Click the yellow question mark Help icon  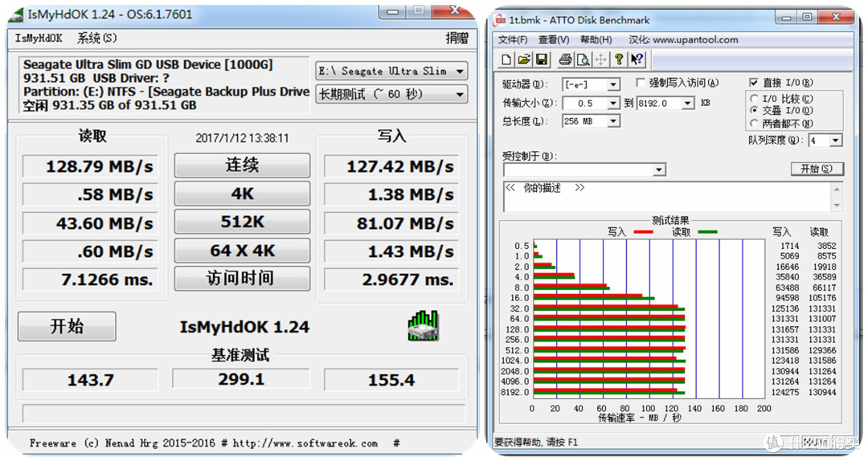tap(619, 59)
